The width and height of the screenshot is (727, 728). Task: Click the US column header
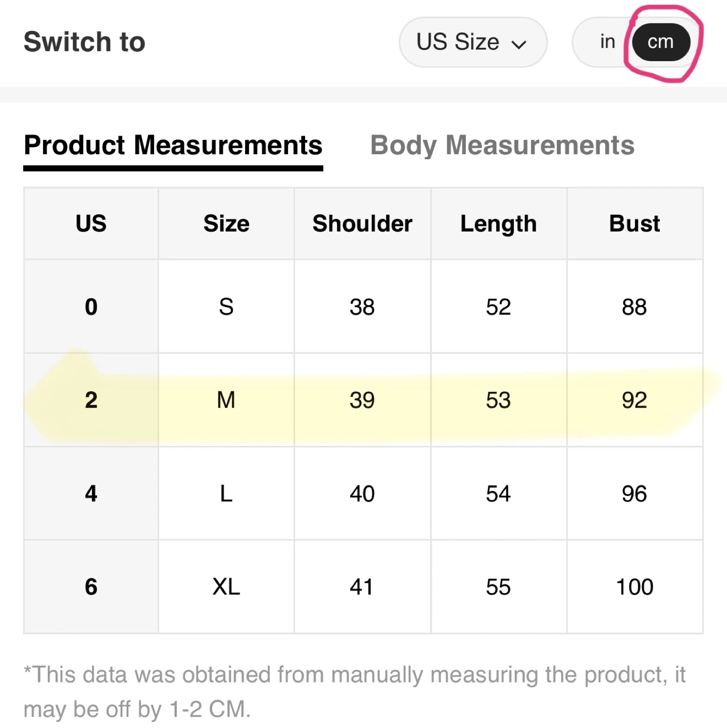91,223
